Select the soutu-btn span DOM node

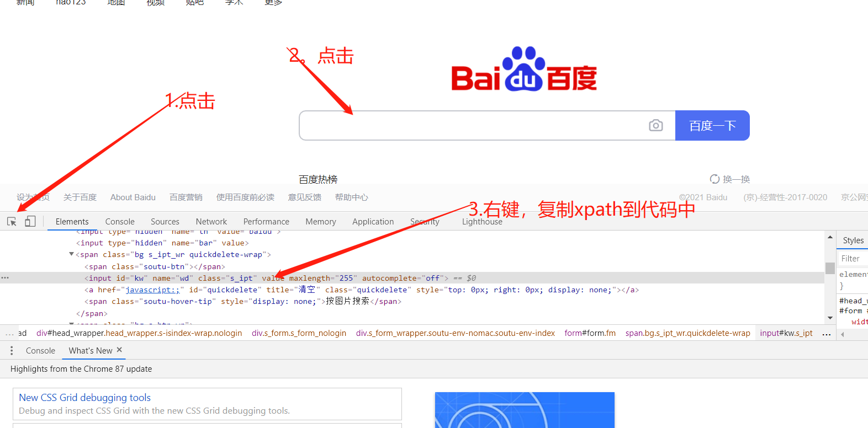click(155, 266)
